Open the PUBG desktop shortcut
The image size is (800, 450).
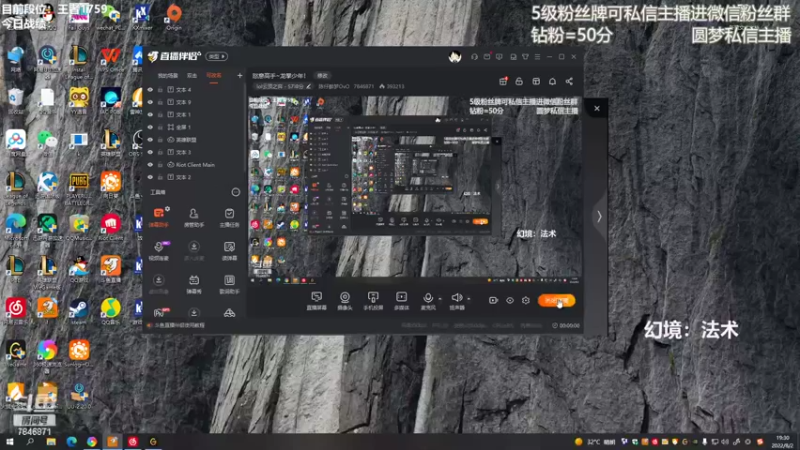point(79,188)
